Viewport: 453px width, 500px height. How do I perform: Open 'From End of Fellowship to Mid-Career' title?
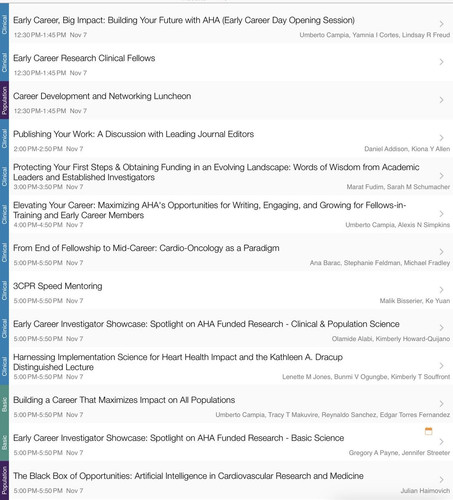pos(146,248)
